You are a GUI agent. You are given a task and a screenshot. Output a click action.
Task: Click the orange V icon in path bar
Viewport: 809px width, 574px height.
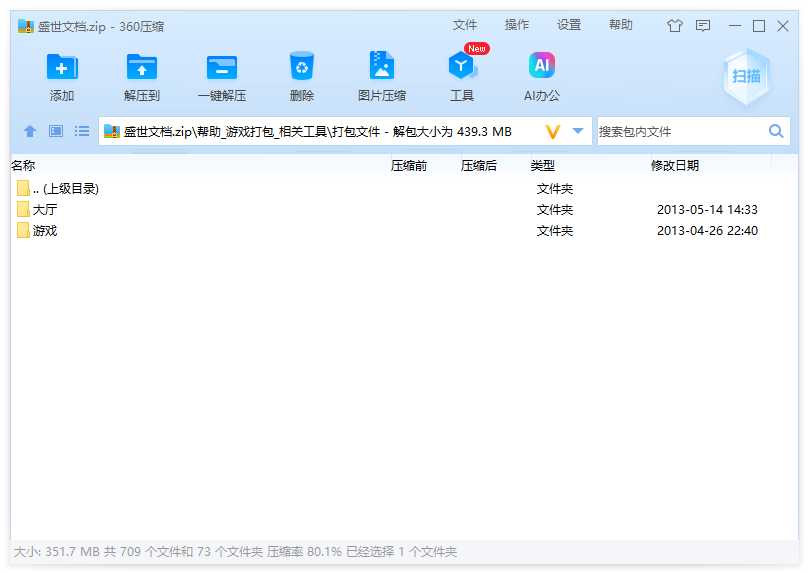pyautogui.click(x=553, y=132)
